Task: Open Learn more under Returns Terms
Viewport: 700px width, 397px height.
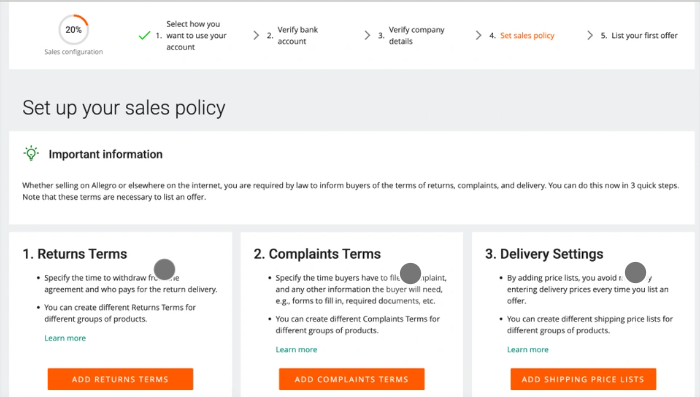Action: (65, 338)
